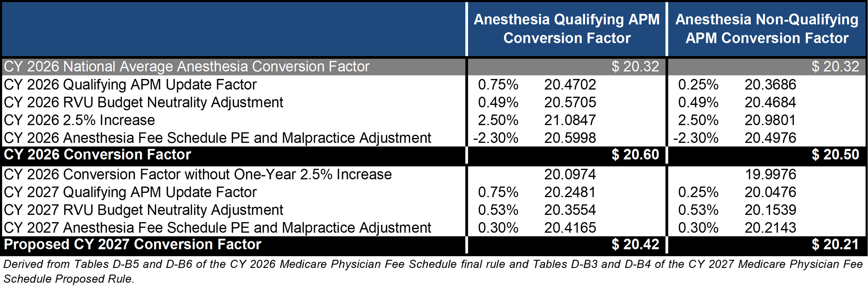
Task: Click the -2.30% cell in the qualifying column
Action: point(496,138)
